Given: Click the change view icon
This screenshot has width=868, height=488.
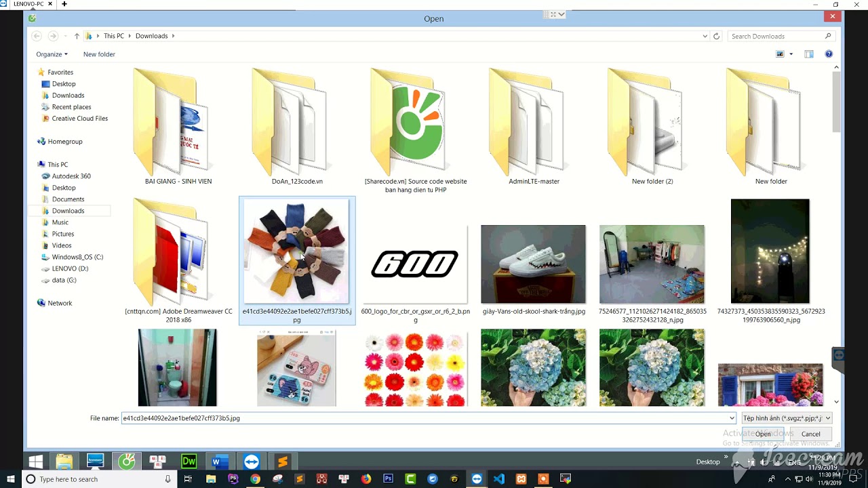Looking at the screenshot, I should point(780,54).
